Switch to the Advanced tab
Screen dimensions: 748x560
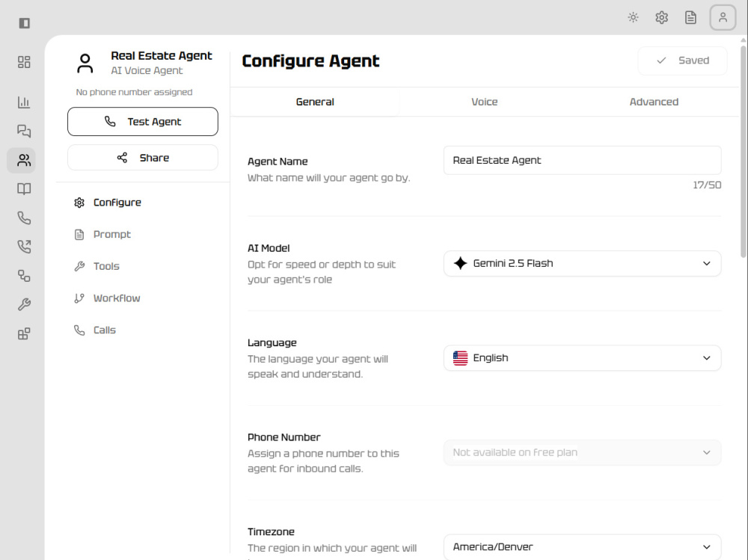(x=654, y=102)
